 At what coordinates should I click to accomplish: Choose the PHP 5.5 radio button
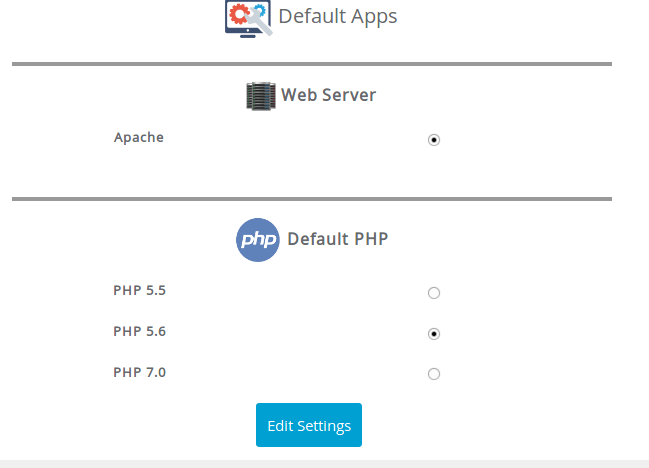[434, 293]
